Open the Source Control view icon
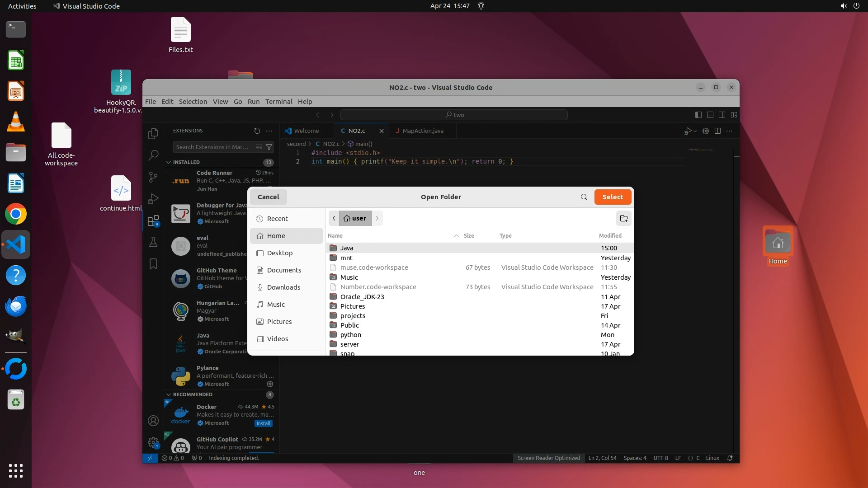 click(153, 177)
